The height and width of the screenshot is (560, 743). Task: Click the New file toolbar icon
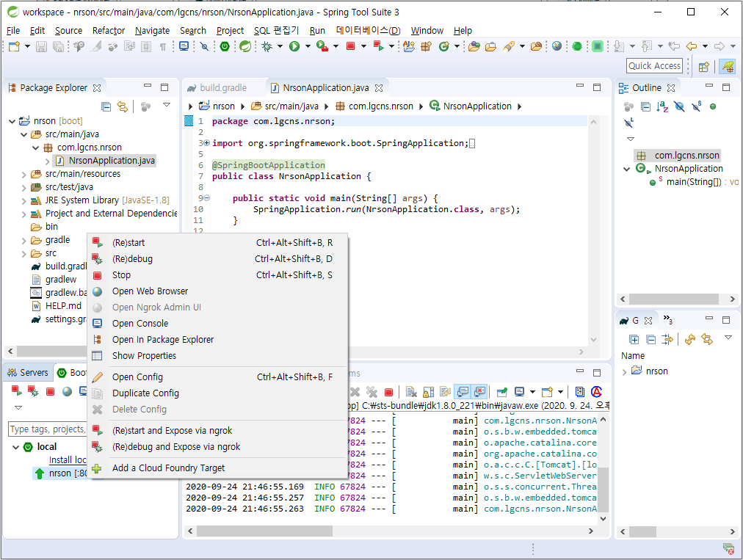tap(14, 46)
